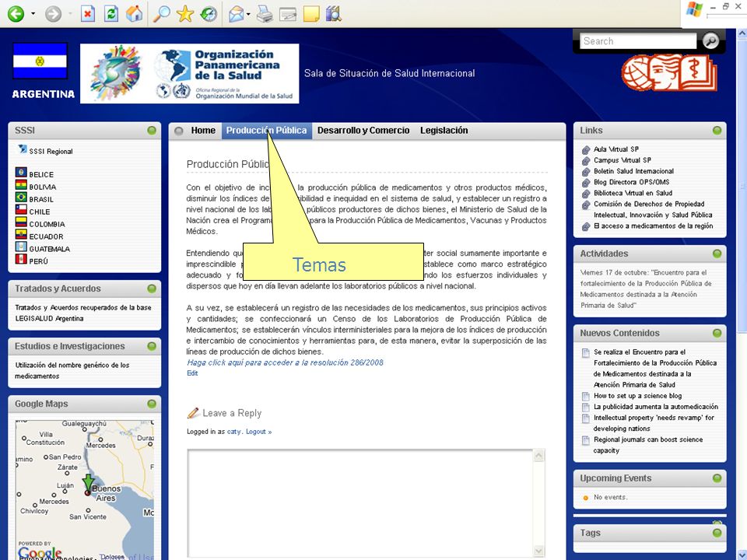Click the Brasil flag icon

21,197
